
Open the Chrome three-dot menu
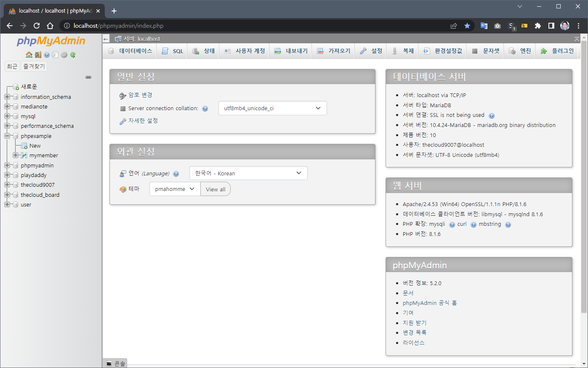click(579, 26)
